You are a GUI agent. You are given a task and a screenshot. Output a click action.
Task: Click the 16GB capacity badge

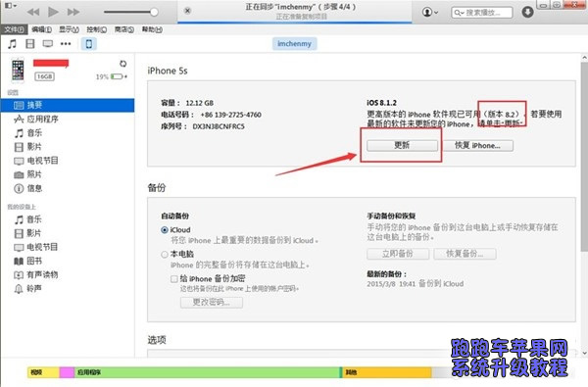pos(45,76)
